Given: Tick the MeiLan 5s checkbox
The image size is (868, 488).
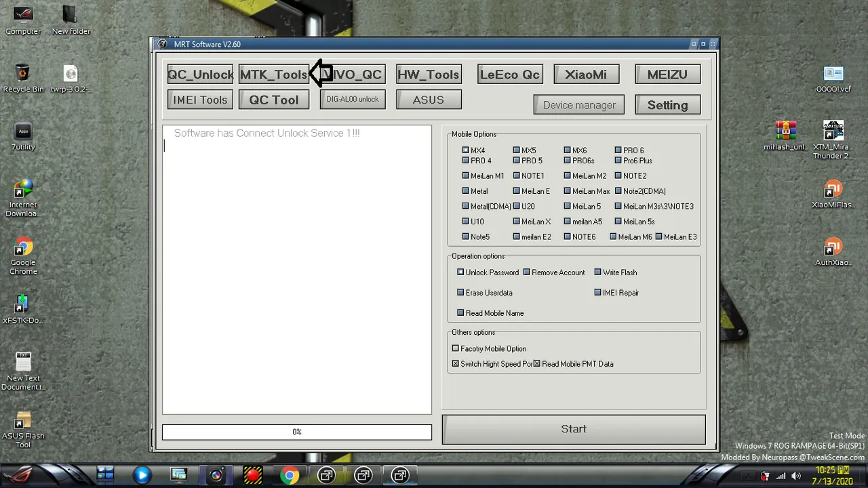Looking at the screenshot, I should click(618, 222).
